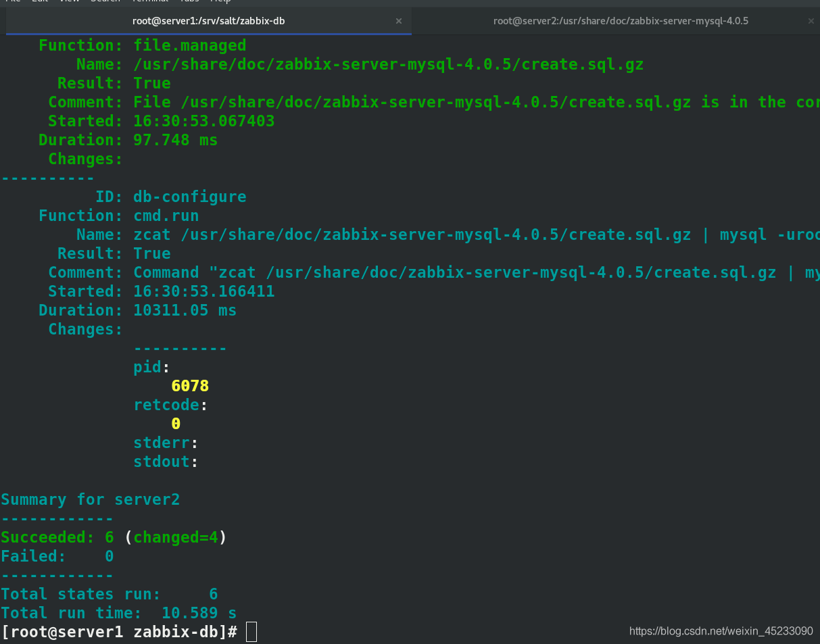Click the start time '16:30:53.166411'
Viewport: 820px width, 644px height.
tap(204, 291)
